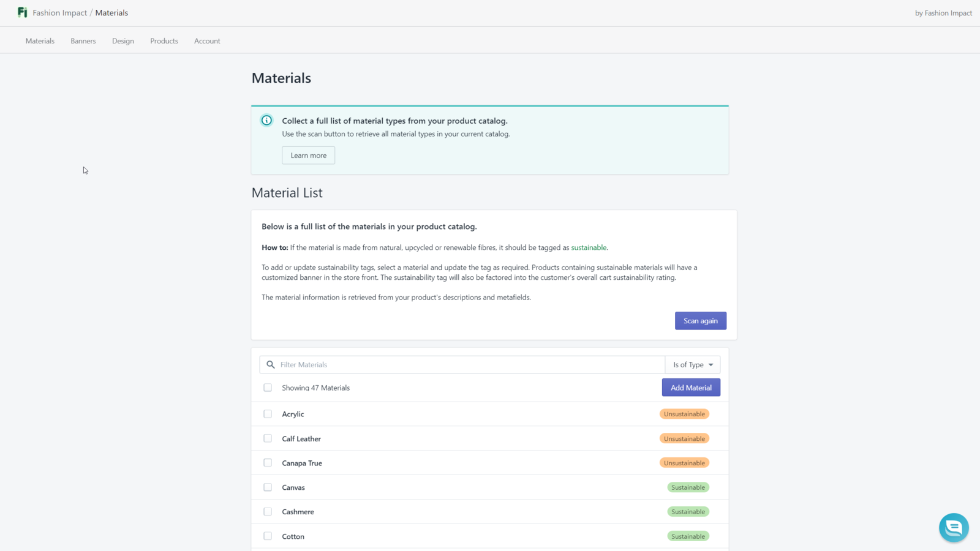Click the Filter Materials search field
Viewport: 980px width, 551px height.
(469, 365)
